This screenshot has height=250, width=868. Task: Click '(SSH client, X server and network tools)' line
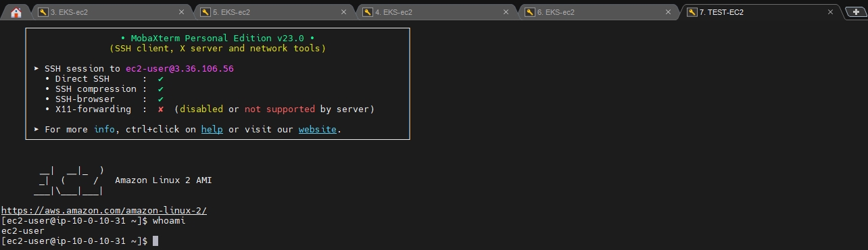point(218,48)
